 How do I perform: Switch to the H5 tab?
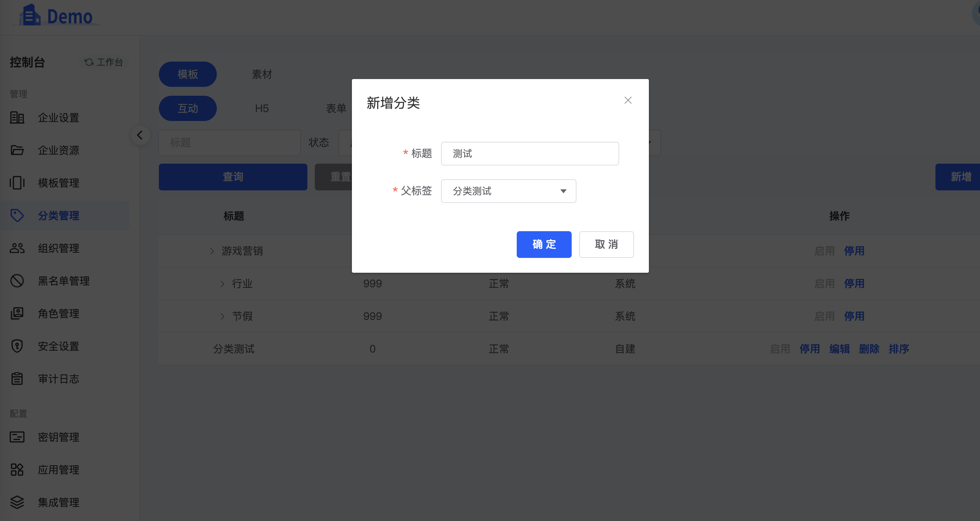point(262,108)
